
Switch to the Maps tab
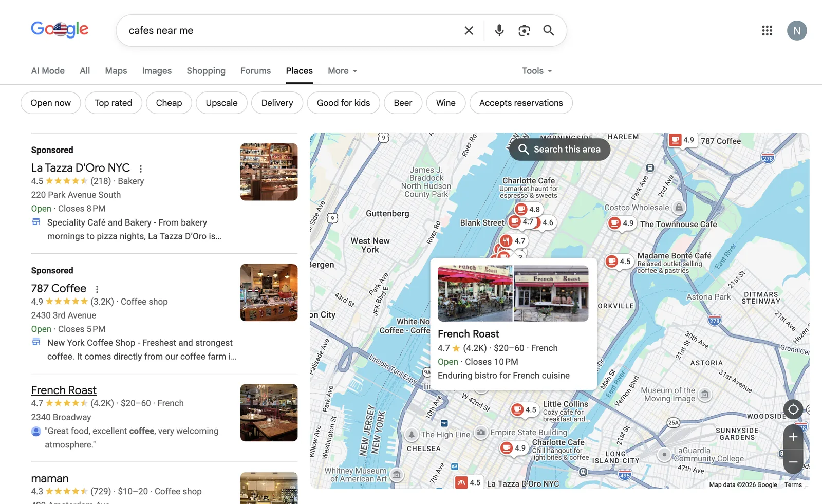tap(116, 71)
